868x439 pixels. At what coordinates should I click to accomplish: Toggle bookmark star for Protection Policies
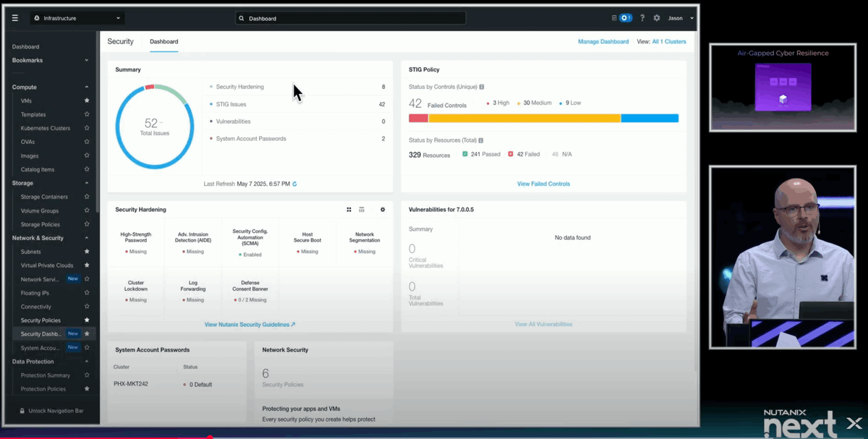click(87, 388)
